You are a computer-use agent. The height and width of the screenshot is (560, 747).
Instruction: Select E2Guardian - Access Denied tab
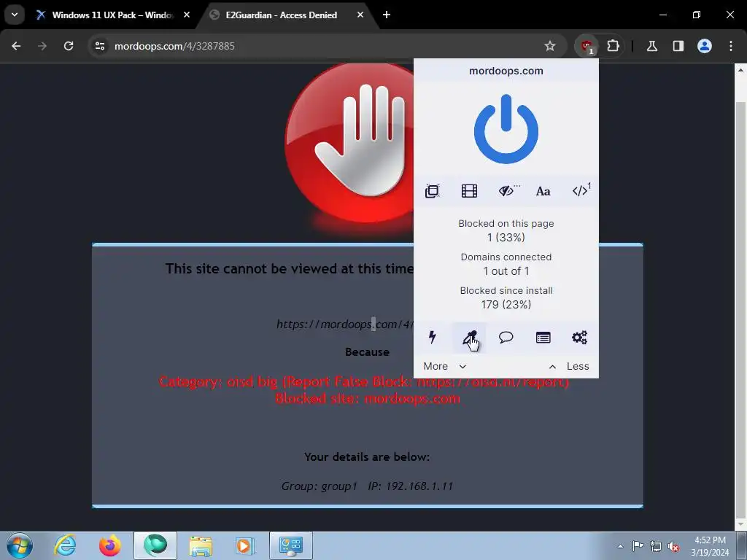282,15
